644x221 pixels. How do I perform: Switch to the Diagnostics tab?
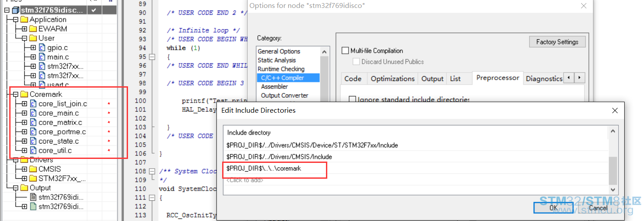544,79
